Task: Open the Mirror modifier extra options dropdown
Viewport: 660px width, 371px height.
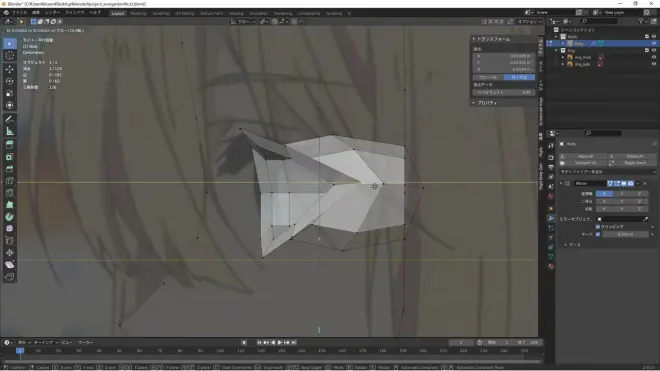Action: (x=638, y=183)
